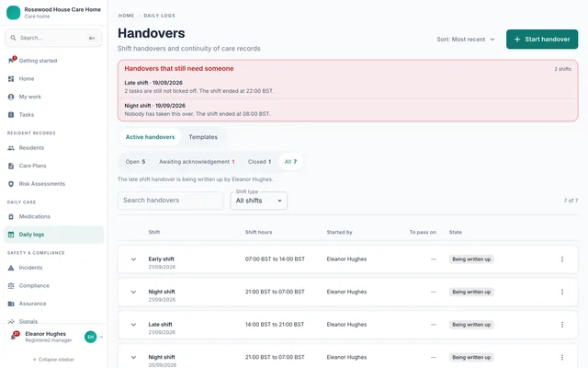Click Eleanor Hughes Registered manager profile name
This screenshot has height=368, width=588.
point(49,337)
